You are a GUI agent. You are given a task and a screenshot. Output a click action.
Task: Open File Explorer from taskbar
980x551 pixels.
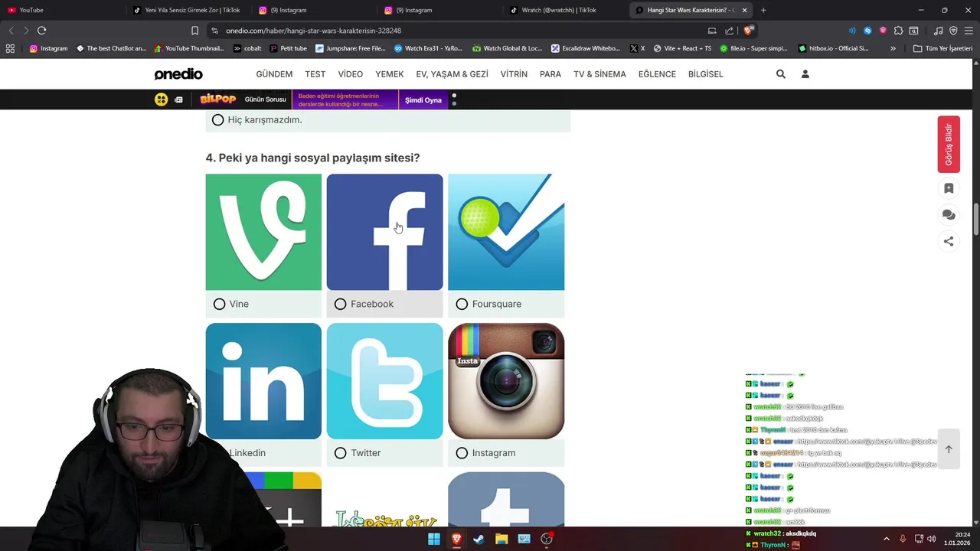coord(501,539)
